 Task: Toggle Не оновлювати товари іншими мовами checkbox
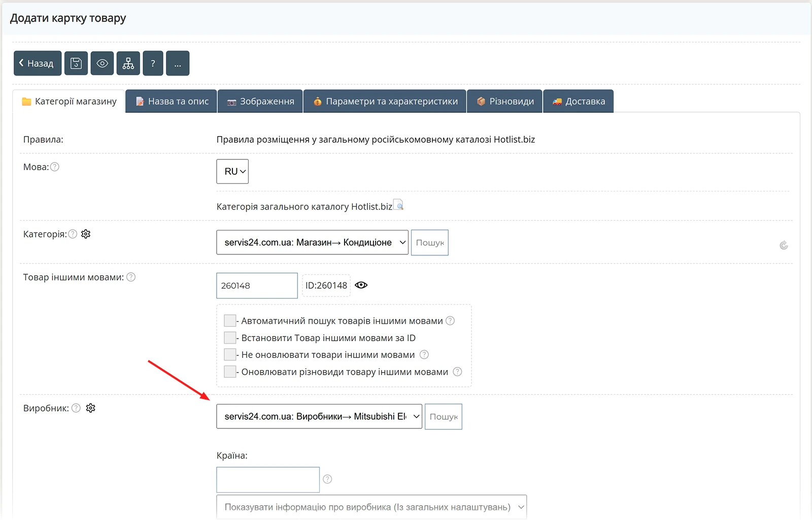[x=230, y=355]
